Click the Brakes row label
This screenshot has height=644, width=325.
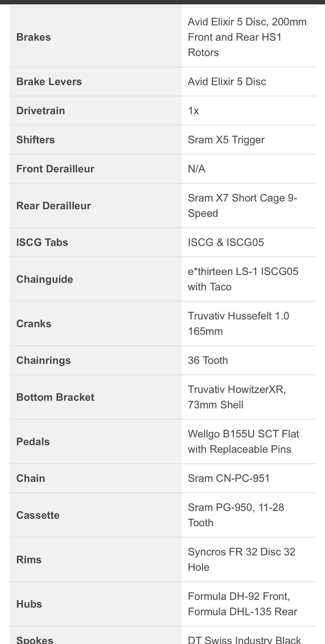pos(34,37)
